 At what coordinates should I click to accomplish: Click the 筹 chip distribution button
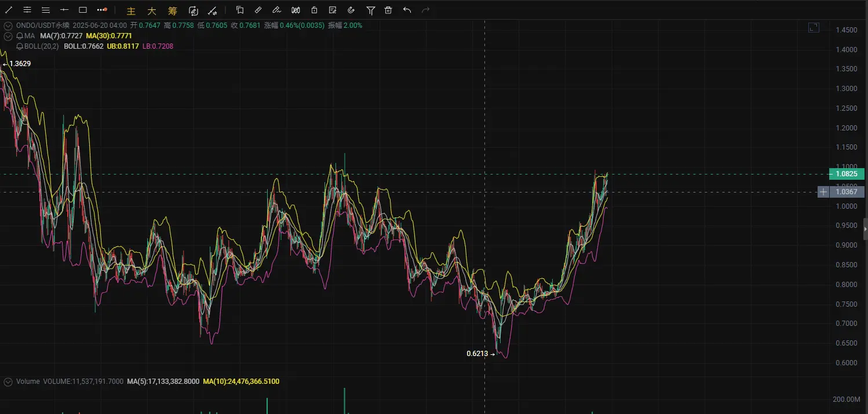point(172,10)
